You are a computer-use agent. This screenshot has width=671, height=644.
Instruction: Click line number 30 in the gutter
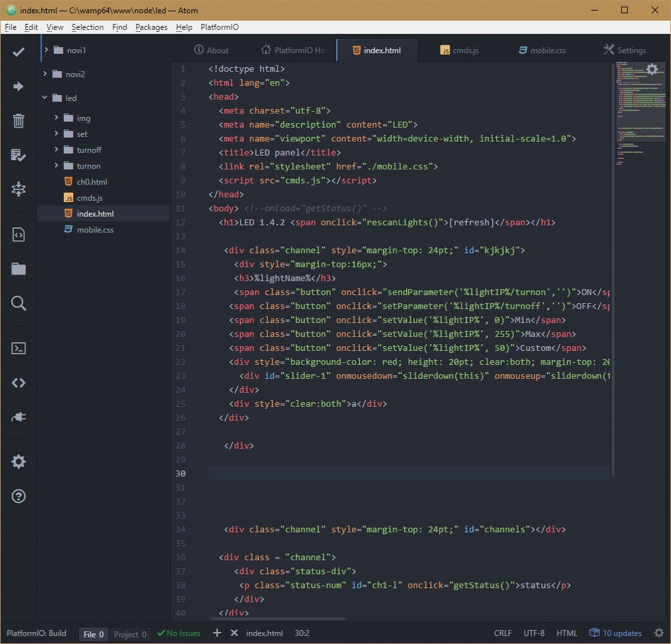click(x=181, y=473)
